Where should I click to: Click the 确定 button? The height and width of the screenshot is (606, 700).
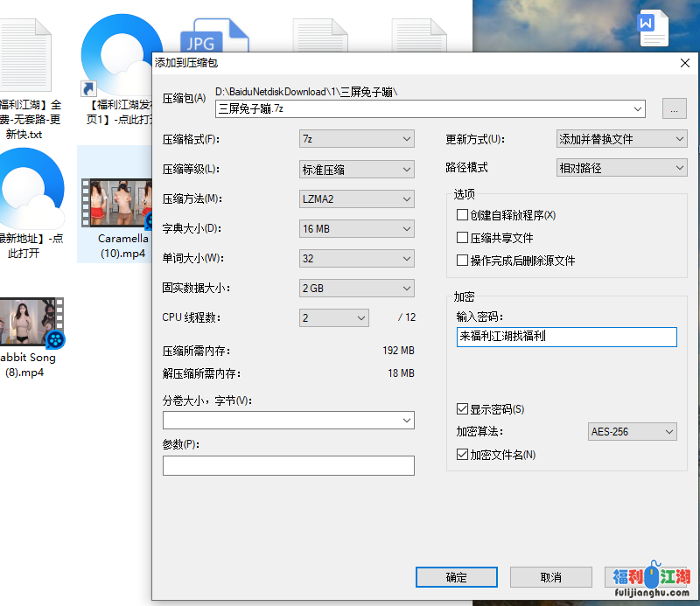(x=456, y=577)
